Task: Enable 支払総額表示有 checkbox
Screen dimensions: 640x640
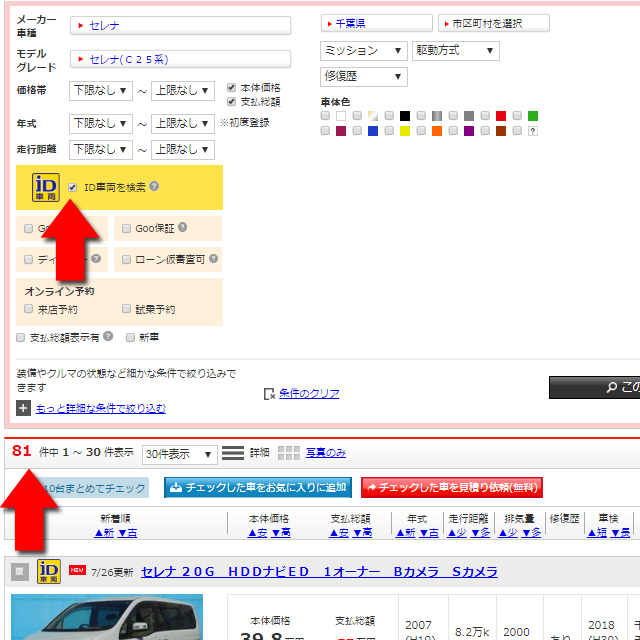Action: 20,338
